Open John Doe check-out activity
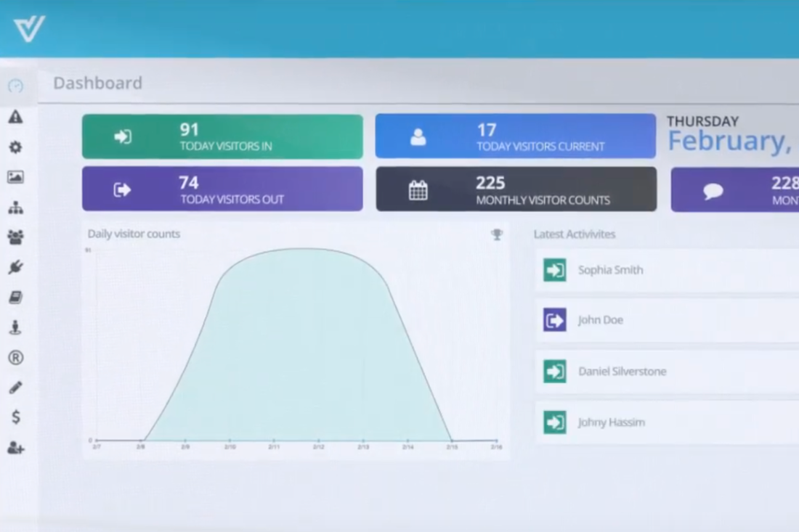 [667, 320]
